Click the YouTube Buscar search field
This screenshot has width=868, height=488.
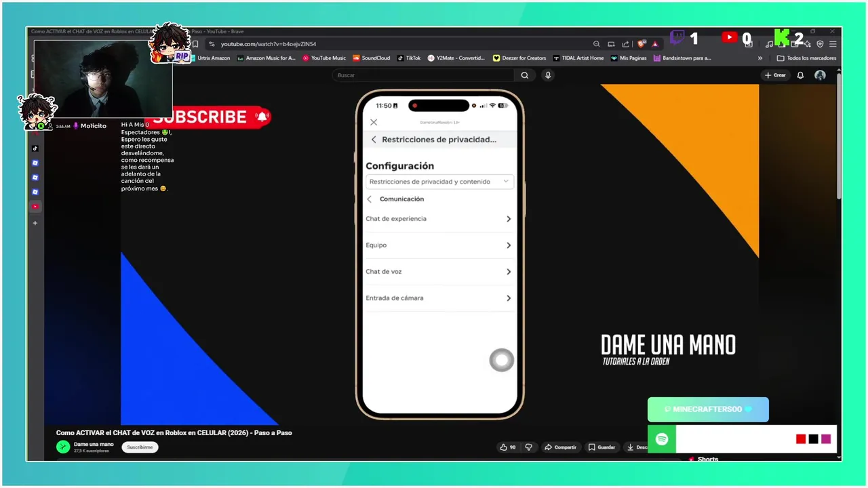click(x=425, y=75)
